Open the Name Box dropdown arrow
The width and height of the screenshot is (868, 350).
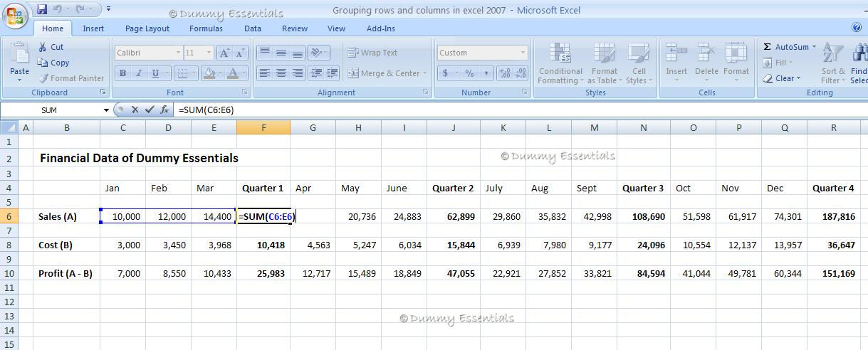[106, 110]
